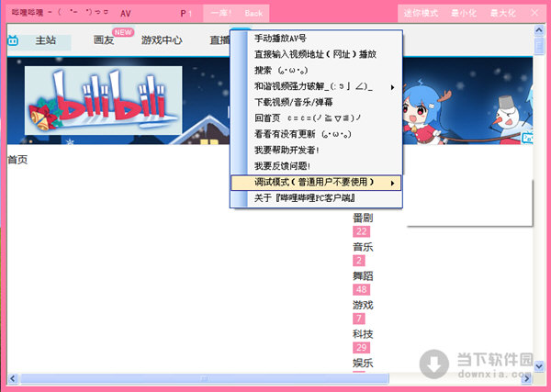This screenshot has width=551, height=392.
Task: Click the 最小化 button
Action: [464, 14]
